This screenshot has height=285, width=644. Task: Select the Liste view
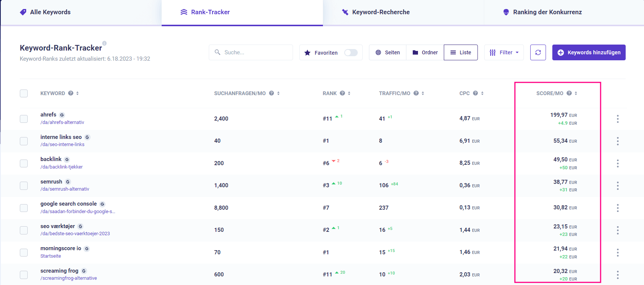click(461, 52)
